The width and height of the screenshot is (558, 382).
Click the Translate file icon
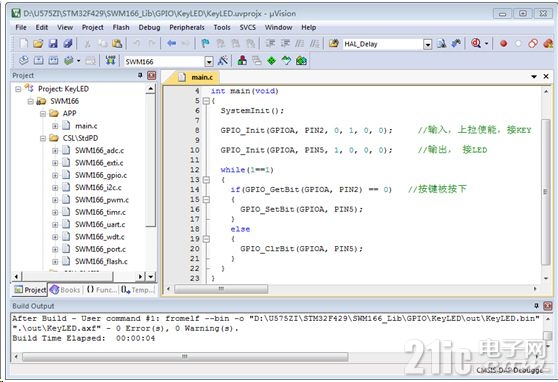(23, 61)
